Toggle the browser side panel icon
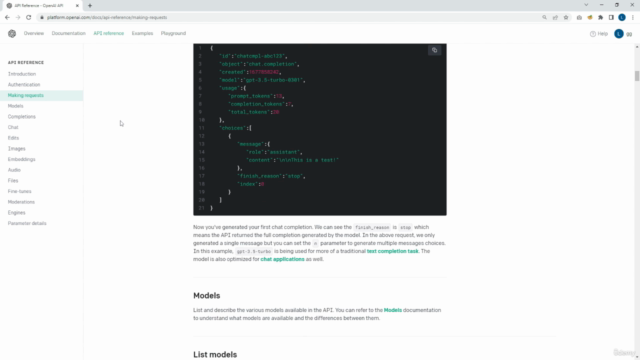Image resolution: width=640 pixels, height=360 pixels. pos(611,18)
